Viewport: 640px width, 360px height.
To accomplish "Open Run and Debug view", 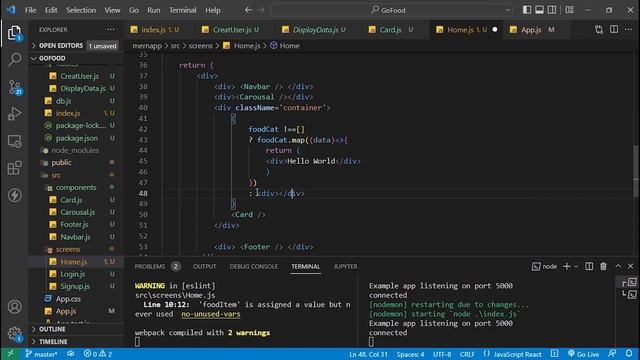I will pos(14,114).
